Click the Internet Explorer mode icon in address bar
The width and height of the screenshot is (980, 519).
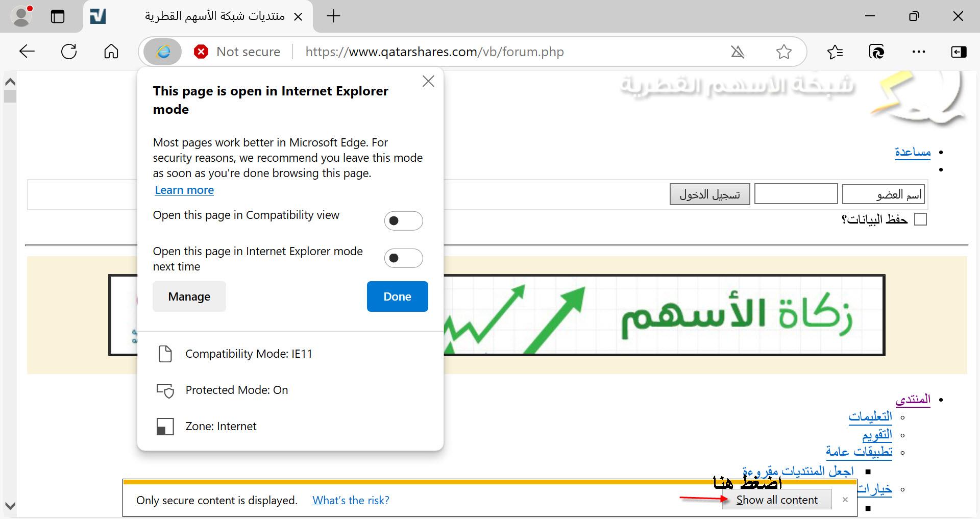pyautogui.click(x=162, y=52)
